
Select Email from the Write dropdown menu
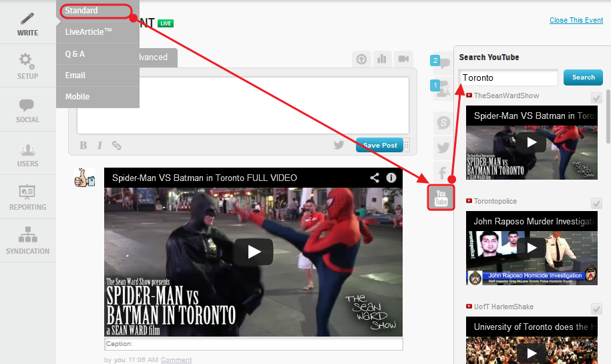[75, 75]
